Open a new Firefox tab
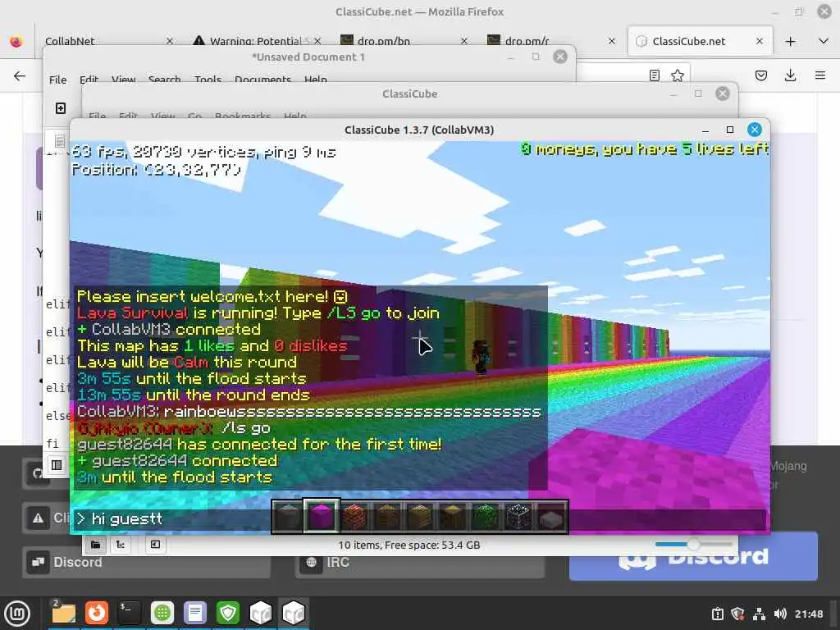The height and width of the screenshot is (630, 840). [790, 41]
